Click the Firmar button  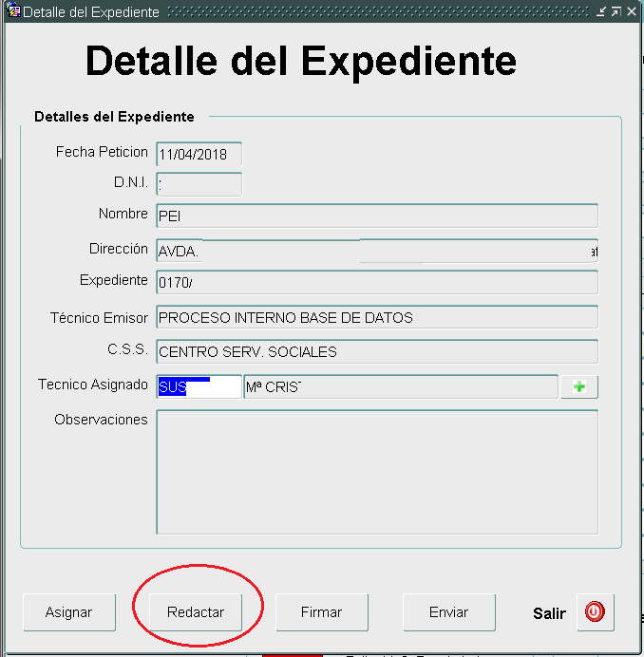pyautogui.click(x=322, y=612)
